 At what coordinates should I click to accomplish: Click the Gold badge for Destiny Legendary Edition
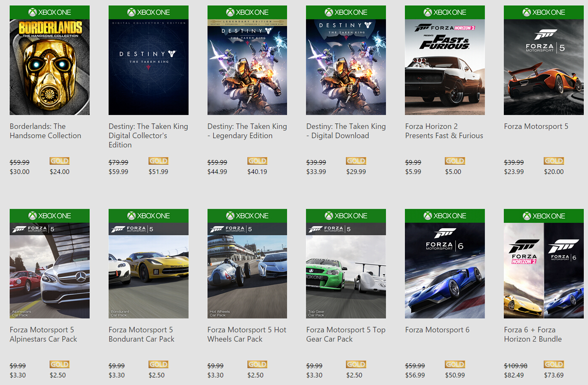(x=257, y=161)
